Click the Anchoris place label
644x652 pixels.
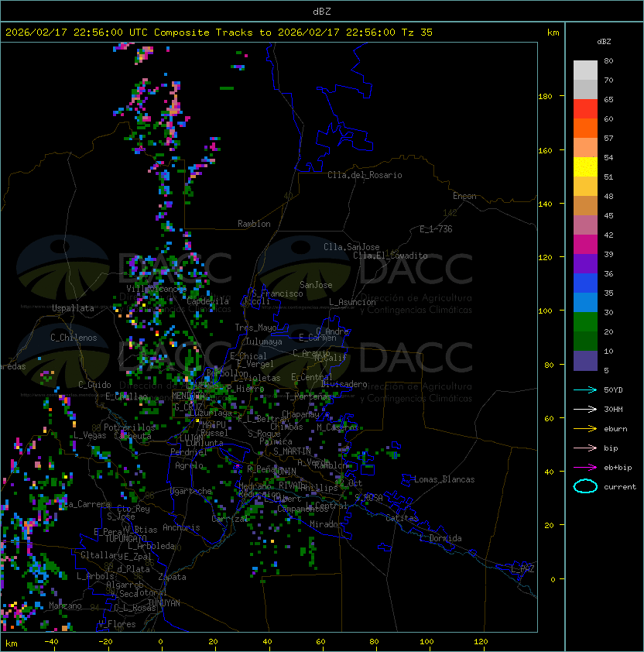[x=181, y=527]
